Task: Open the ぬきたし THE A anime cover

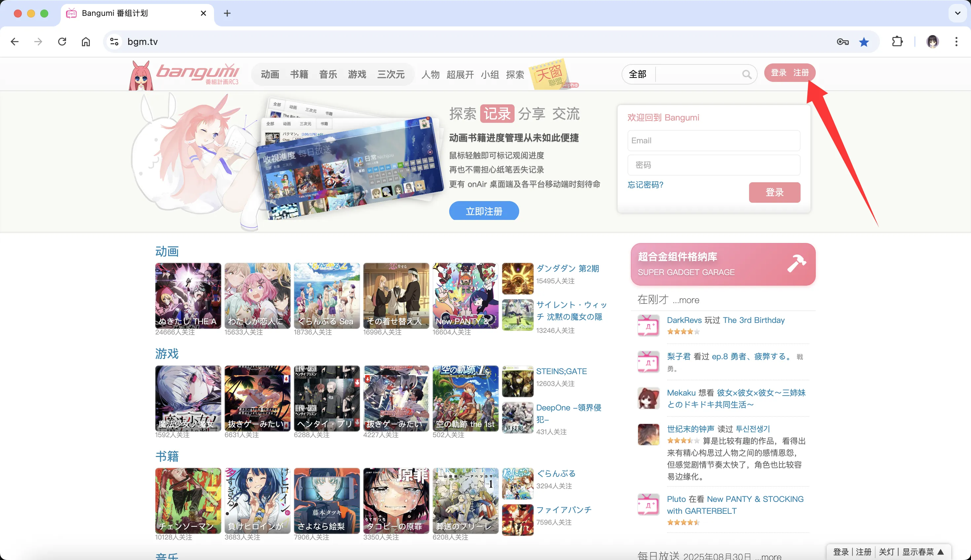Action: click(x=188, y=296)
